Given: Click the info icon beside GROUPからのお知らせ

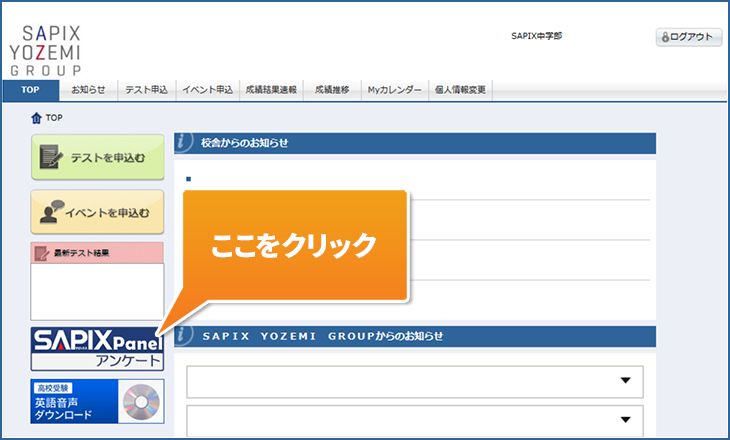Looking at the screenshot, I should (x=183, y=336).
